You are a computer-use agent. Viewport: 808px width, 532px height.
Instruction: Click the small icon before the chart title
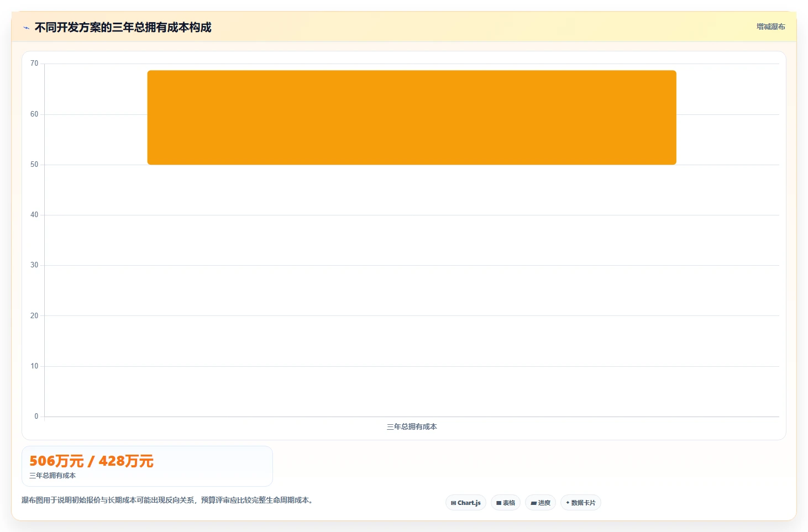[x=26, y=28]
